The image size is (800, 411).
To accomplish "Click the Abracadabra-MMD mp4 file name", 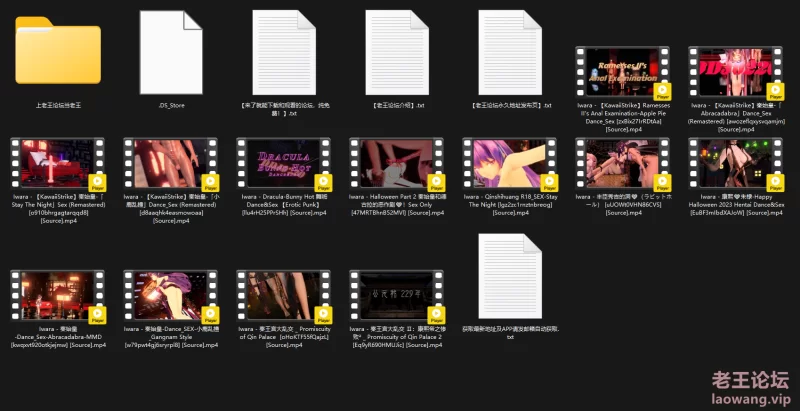I will pos(58,337).
